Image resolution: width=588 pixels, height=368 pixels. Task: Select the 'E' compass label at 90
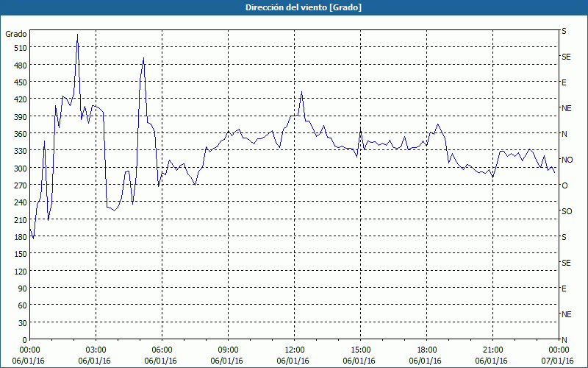coord(564,289)
